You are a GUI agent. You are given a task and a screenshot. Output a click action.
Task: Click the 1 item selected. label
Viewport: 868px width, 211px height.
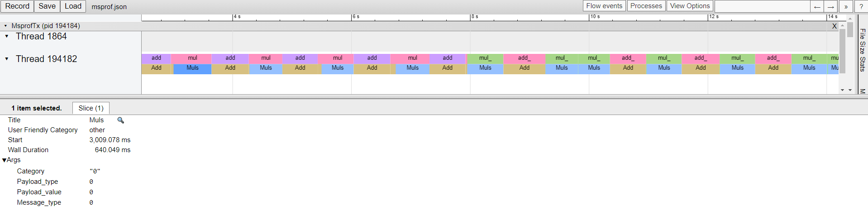coord(37,108)
